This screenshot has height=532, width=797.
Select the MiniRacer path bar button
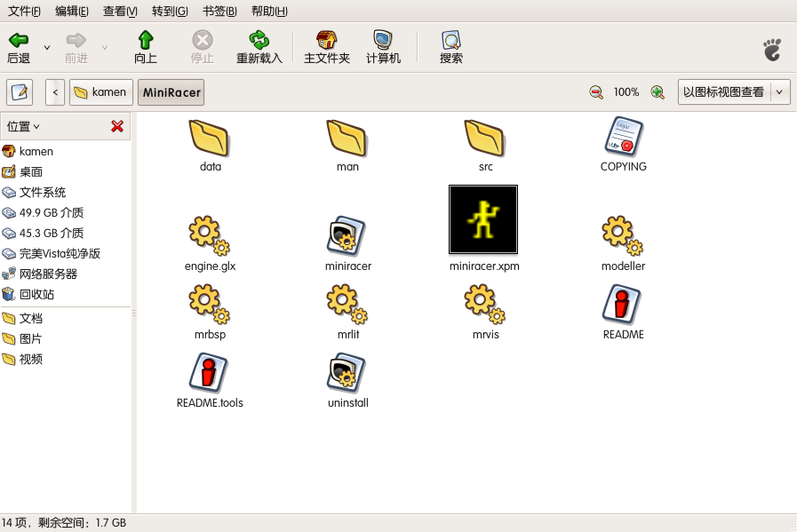171,92
